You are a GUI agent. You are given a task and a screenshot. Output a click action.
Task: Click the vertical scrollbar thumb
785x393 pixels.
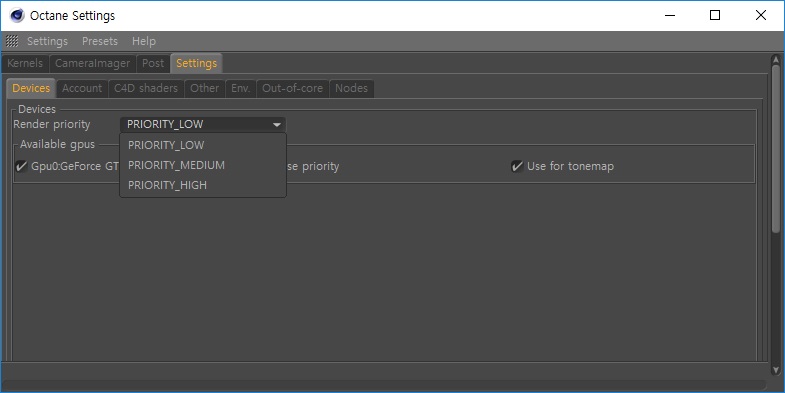point(776,148)
